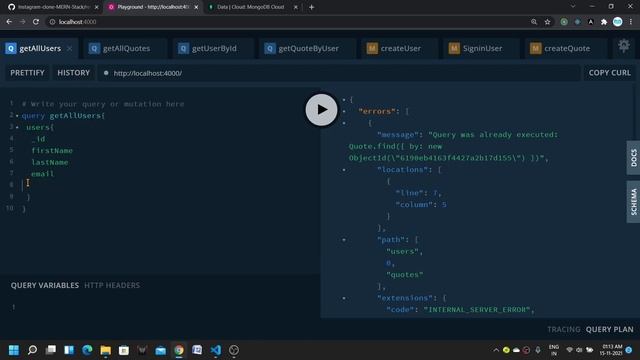Switch to Chrome on taskbar
The image size is (640, 360).
[179, 350]
